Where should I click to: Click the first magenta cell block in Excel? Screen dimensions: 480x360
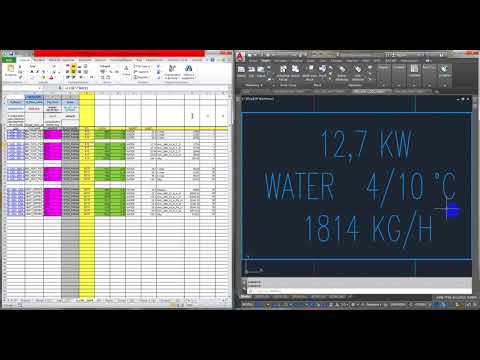(x=53, y=135)
